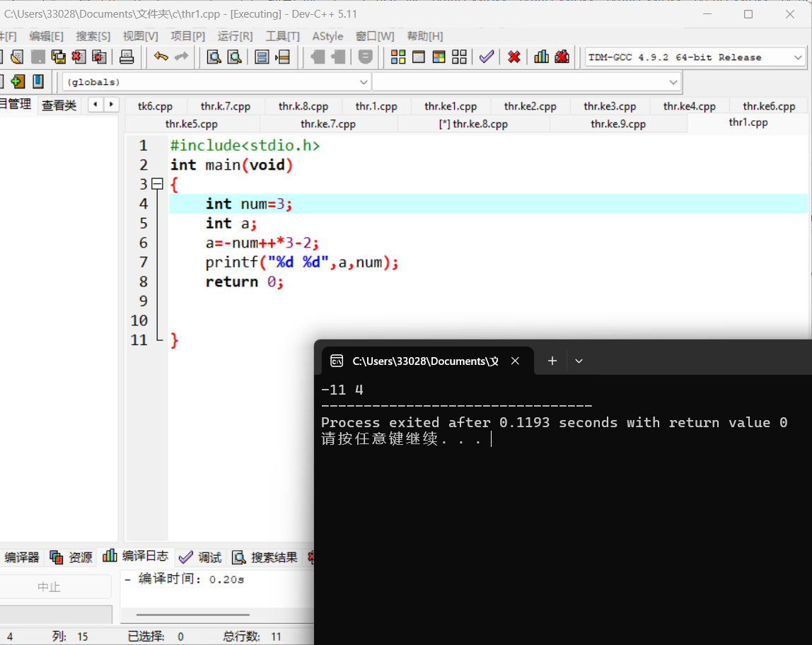Click the Open file toolbar icon
The image size is (812, 645).
(x=16, y=57)
